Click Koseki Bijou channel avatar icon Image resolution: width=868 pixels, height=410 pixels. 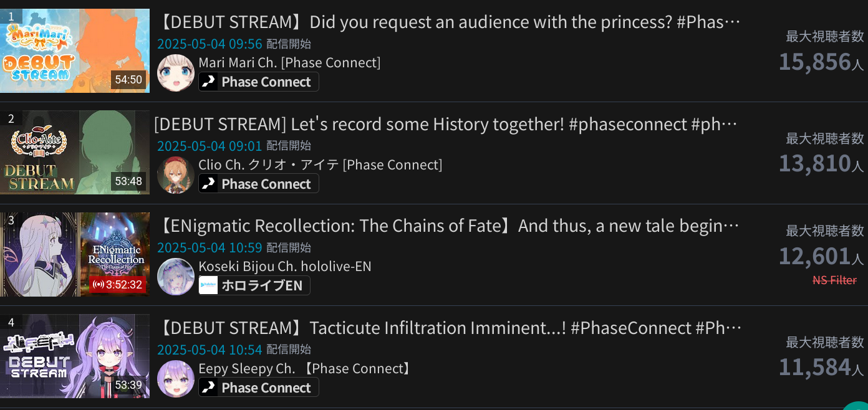175,277
